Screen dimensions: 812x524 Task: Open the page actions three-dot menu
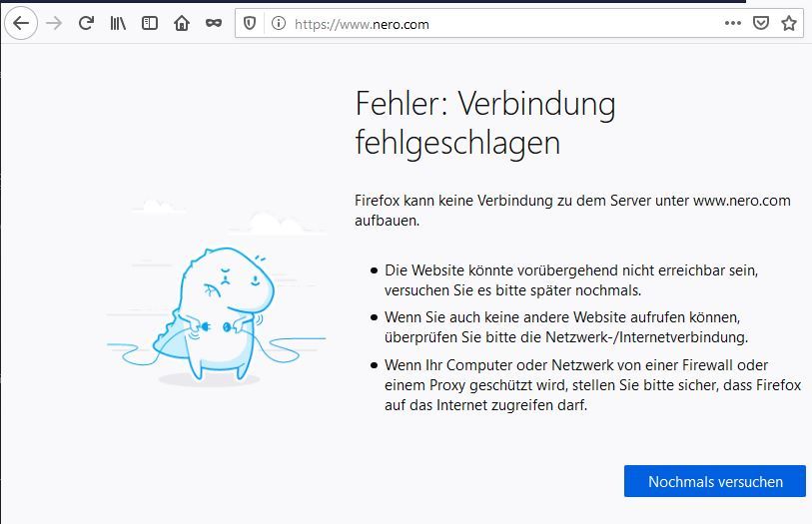click(733, 23)
